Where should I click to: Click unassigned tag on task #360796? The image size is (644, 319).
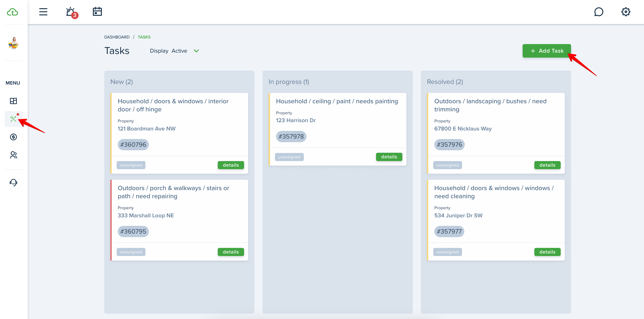(131, 165)
